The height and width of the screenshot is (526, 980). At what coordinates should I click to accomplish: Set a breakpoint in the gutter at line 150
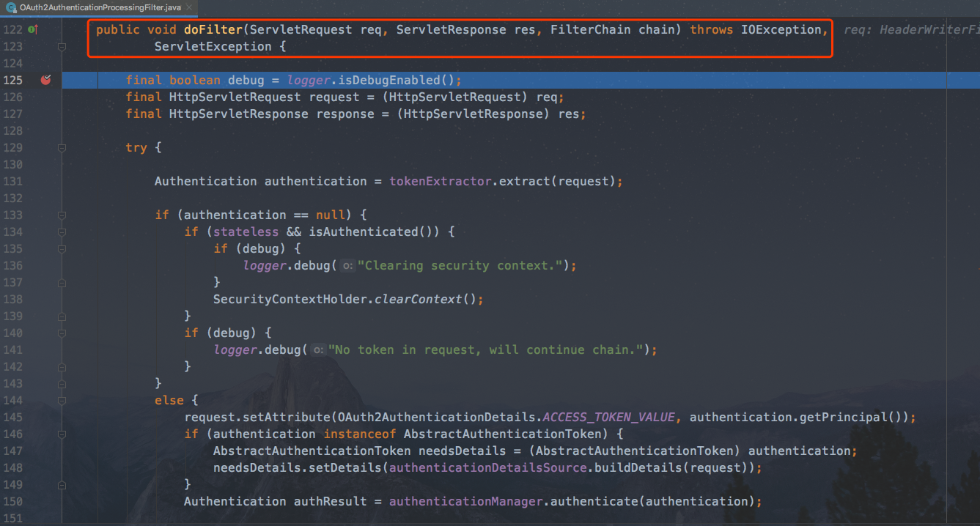tap(45, 501)
